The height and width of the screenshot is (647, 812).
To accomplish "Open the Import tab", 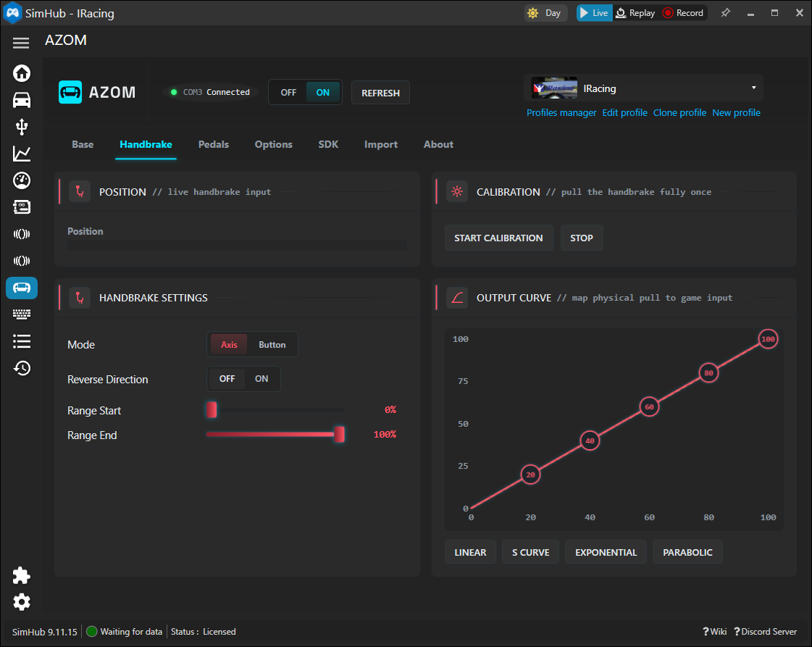I will 380,144.
